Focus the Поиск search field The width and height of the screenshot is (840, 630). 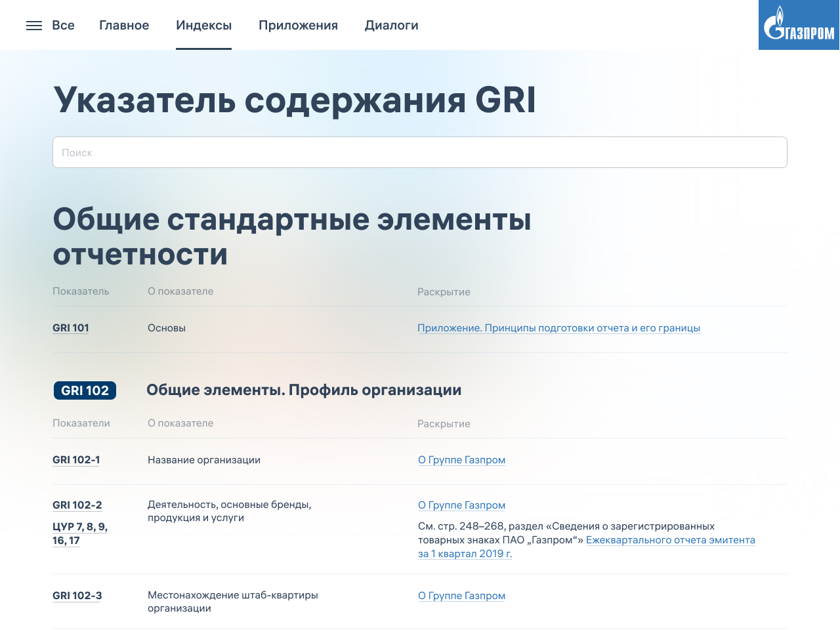click(x=420, y=152)
